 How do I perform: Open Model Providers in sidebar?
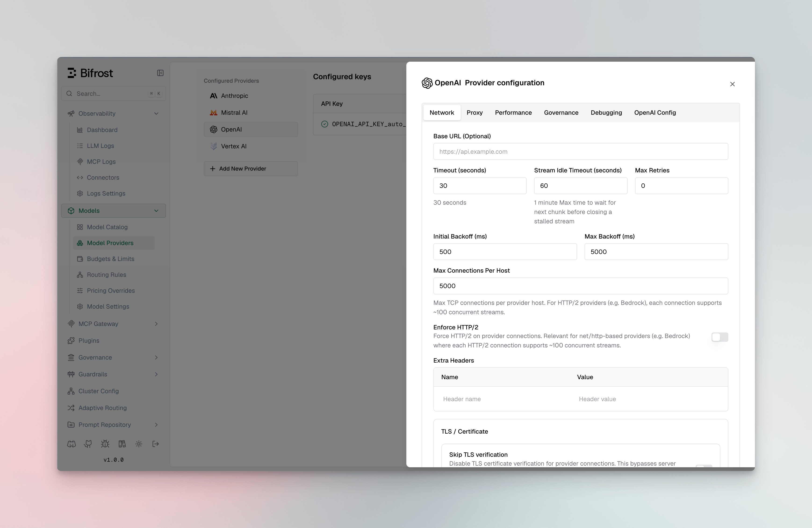point(114,243)
